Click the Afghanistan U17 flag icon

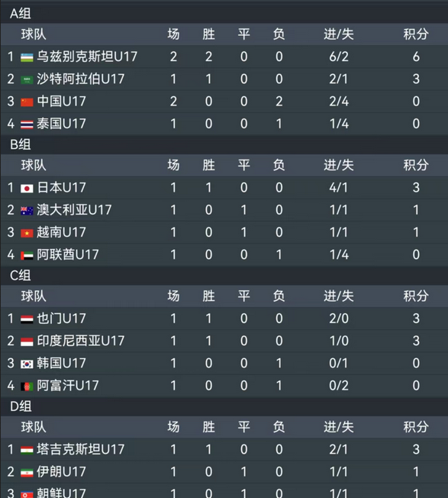pos(27,386)
